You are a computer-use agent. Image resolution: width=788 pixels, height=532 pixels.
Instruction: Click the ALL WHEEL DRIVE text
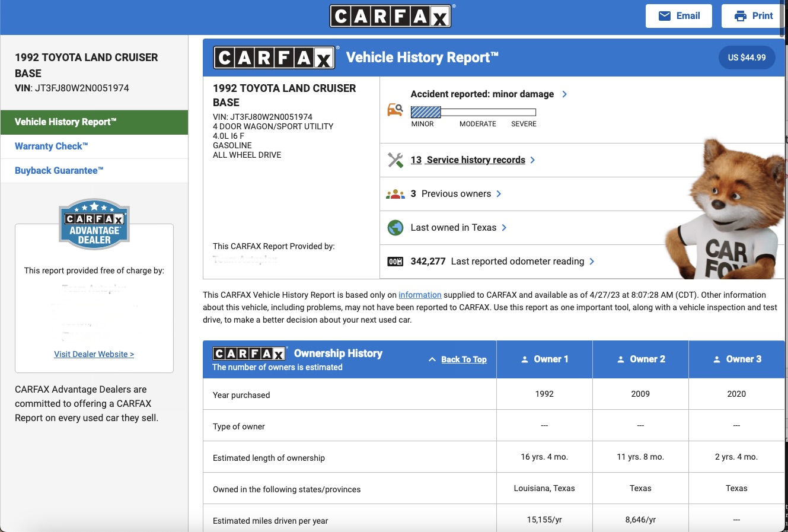(247, 155)
